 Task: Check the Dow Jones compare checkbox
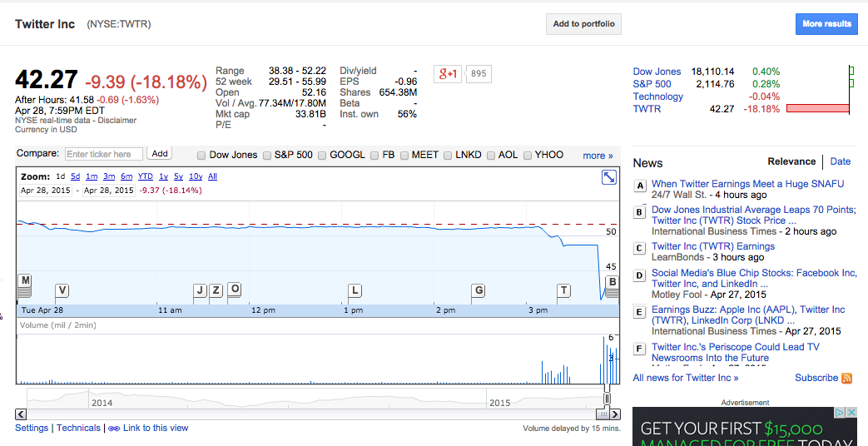202,156
